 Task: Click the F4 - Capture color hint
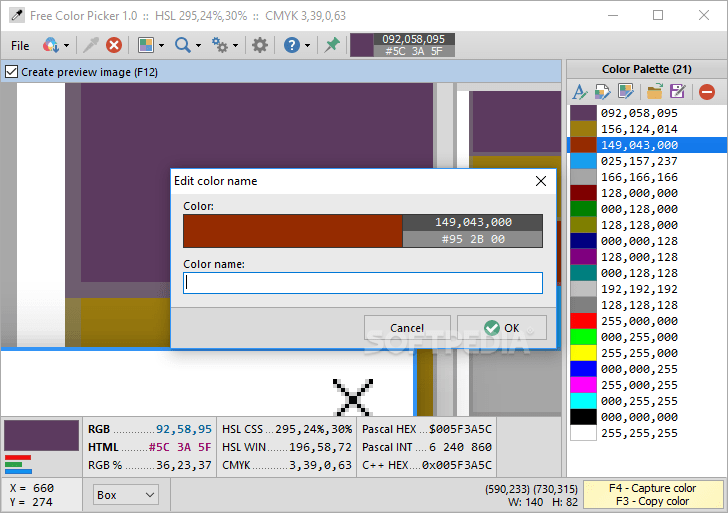tap(652, 488)
